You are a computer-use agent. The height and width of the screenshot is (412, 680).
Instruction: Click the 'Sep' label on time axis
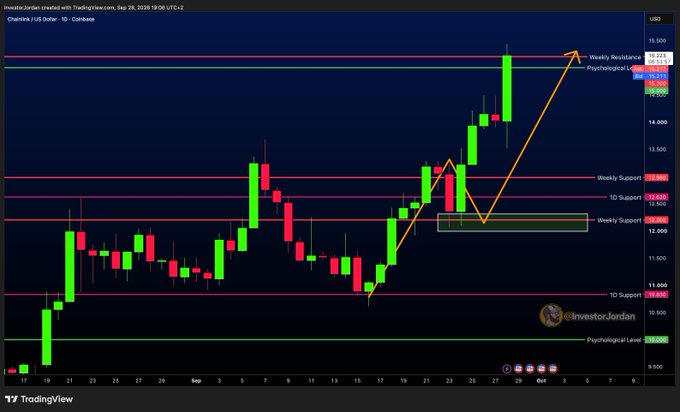click(196, 381)
